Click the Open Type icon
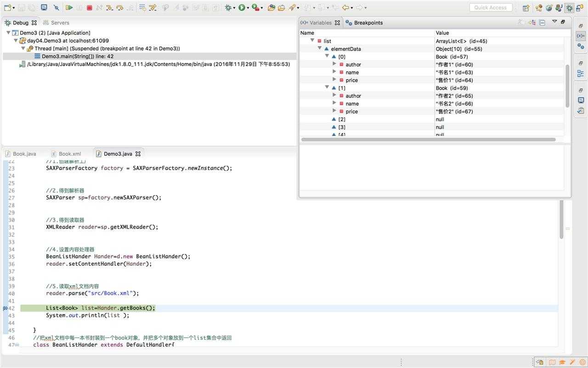The width and height of the screenshot is (588, 368). point(271,8)
